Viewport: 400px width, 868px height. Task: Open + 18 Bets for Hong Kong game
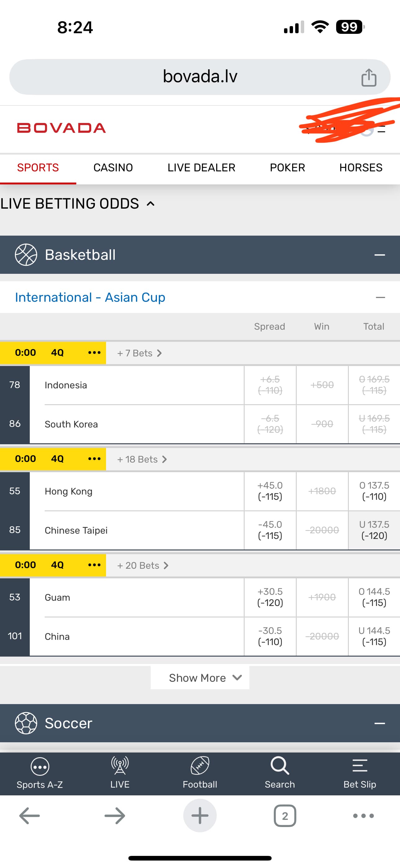[x=142, y=459]
